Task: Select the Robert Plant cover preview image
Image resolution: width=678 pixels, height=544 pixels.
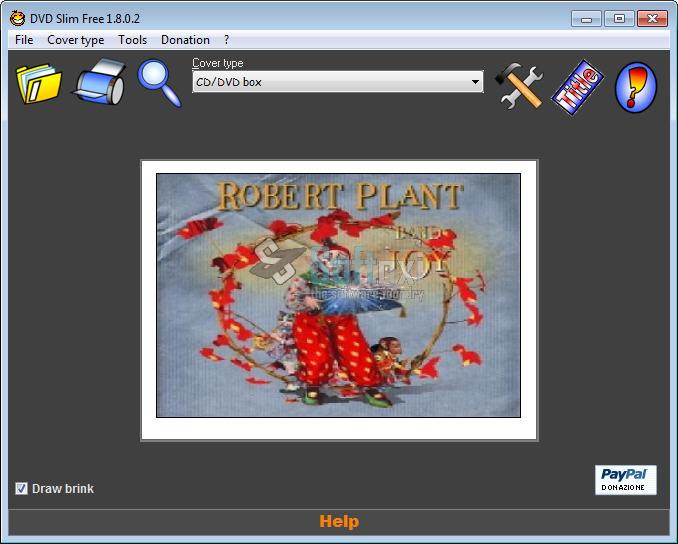Action: pos(338,295)
